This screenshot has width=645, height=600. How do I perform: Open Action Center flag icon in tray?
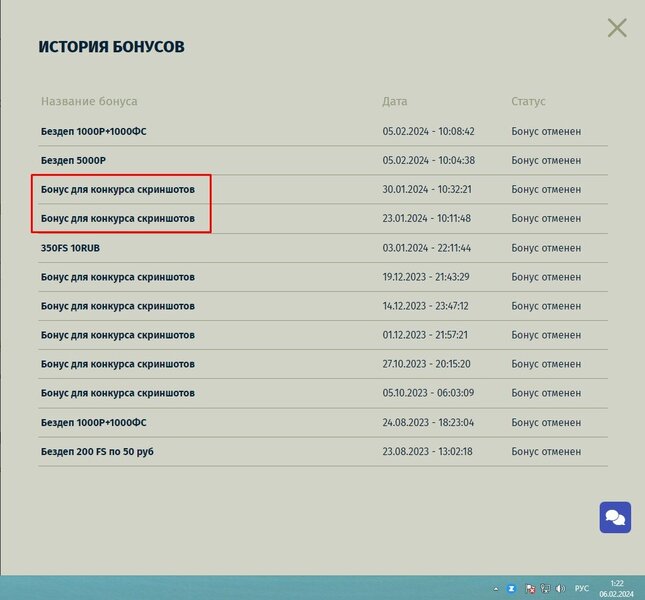pos(529,588)
